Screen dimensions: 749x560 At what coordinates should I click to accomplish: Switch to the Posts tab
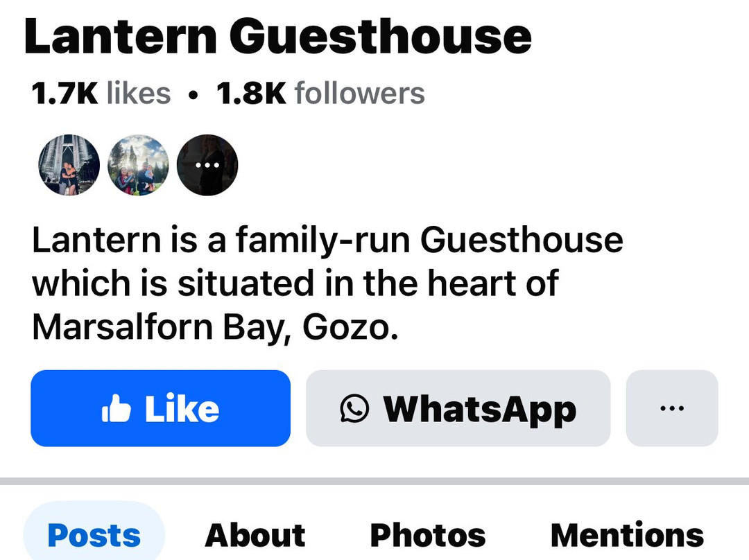(95, 535)
